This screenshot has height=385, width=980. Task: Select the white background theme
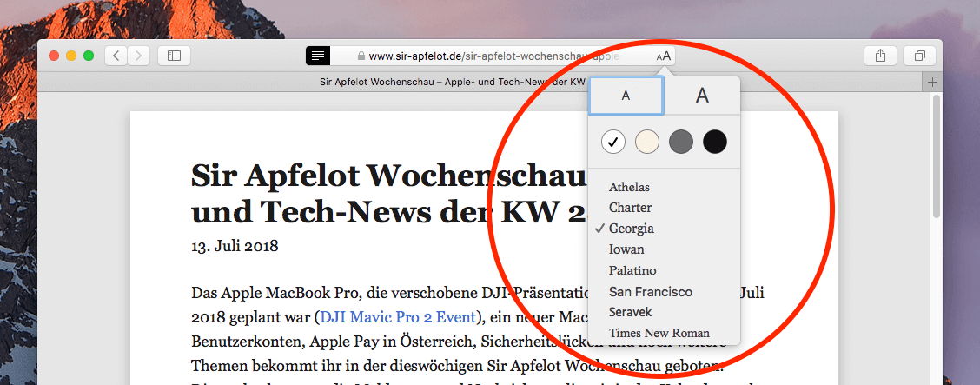pyautogui.click(x=613, y=142)
